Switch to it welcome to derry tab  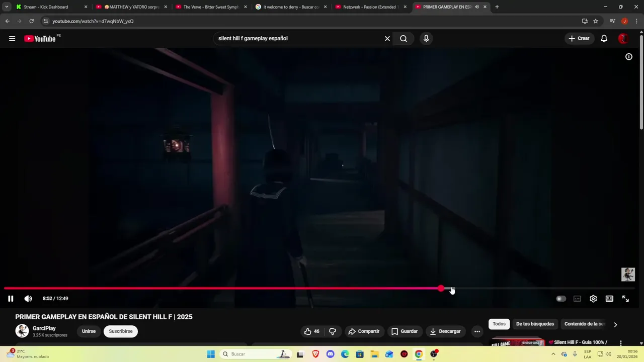[x=290, y=7]
